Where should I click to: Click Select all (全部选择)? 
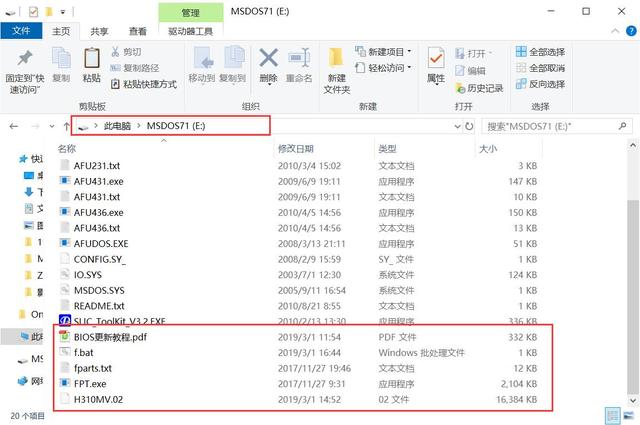540,52
